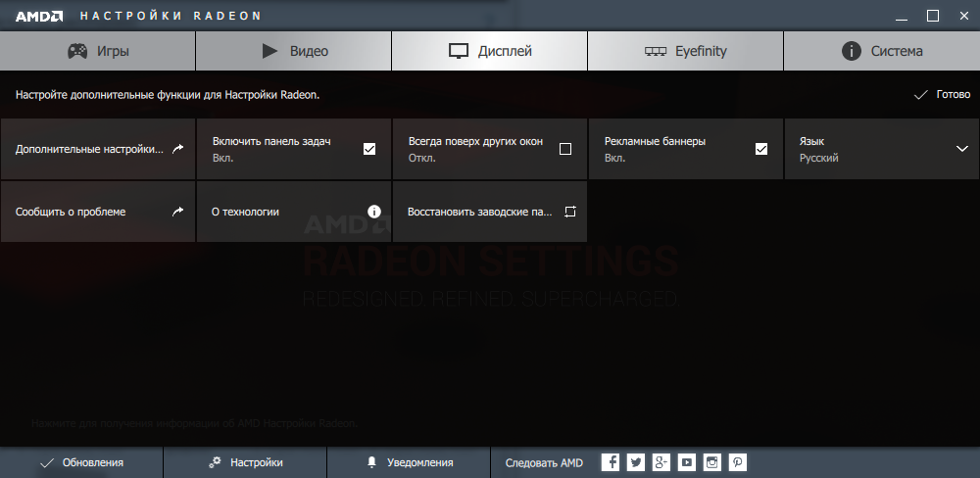The width and height of the screenshot is (980, 478).
Task: Click the restore icon for Восстановить заводские
Action: point(569,212)
